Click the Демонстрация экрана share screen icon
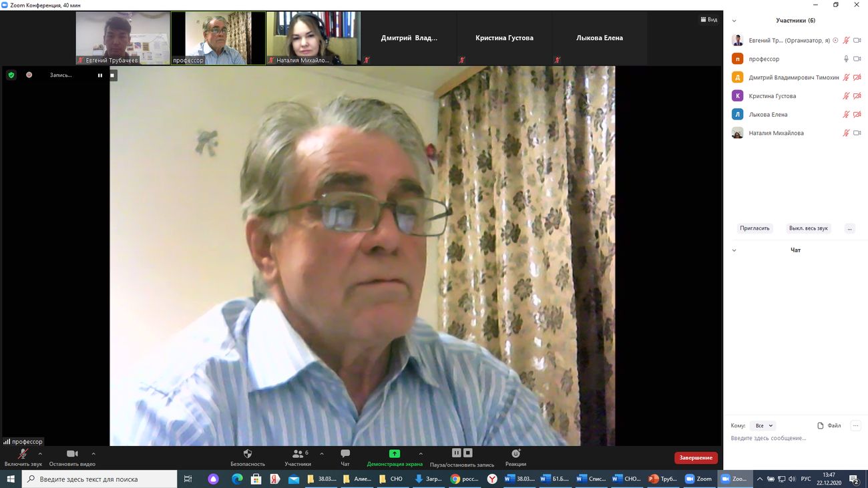This screenshot has width=868, height=488. [395, 454]
